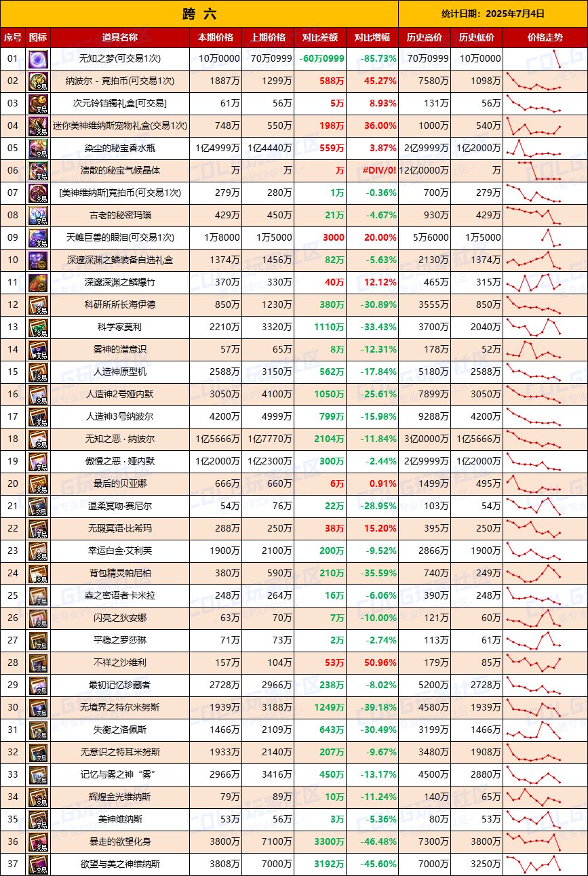
Task: Select the 最后的贝亚娜 card icon
Action: (x=38, y=484)
